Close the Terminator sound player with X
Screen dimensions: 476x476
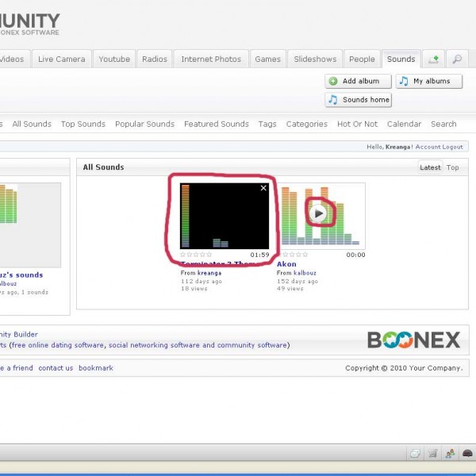click(x=263, y=188)
